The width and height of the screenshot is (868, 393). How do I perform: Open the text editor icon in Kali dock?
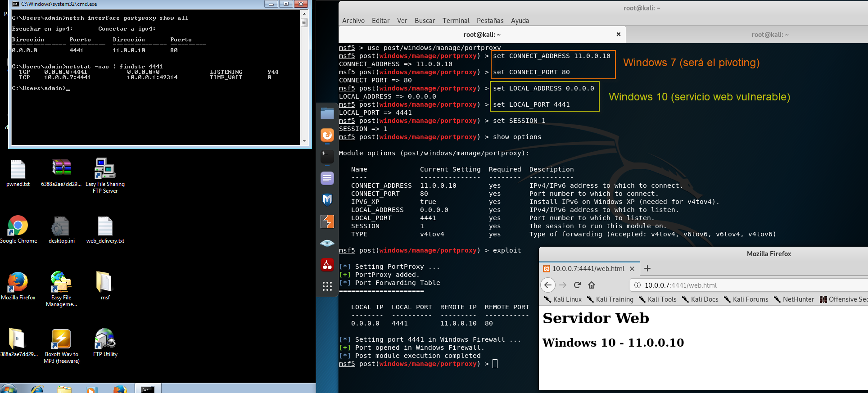click(x=327, y=178)
